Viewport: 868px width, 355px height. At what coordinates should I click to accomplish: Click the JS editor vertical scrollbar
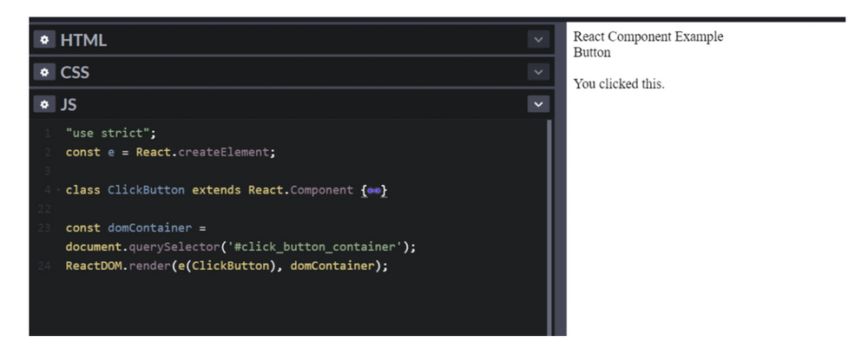tap(549, 226)
